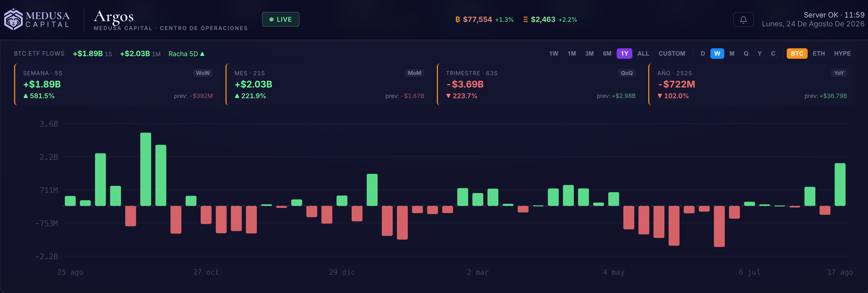Click the 581.5% weekly change

pos(39,96)
